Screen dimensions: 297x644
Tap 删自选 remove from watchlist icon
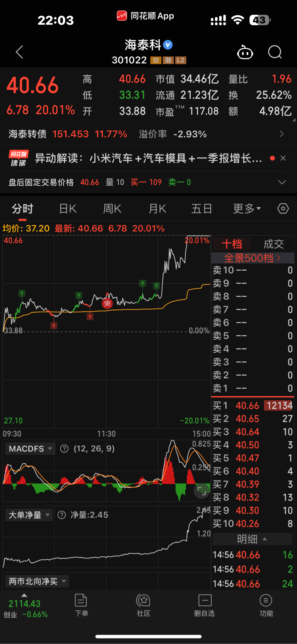pos(205,605)
